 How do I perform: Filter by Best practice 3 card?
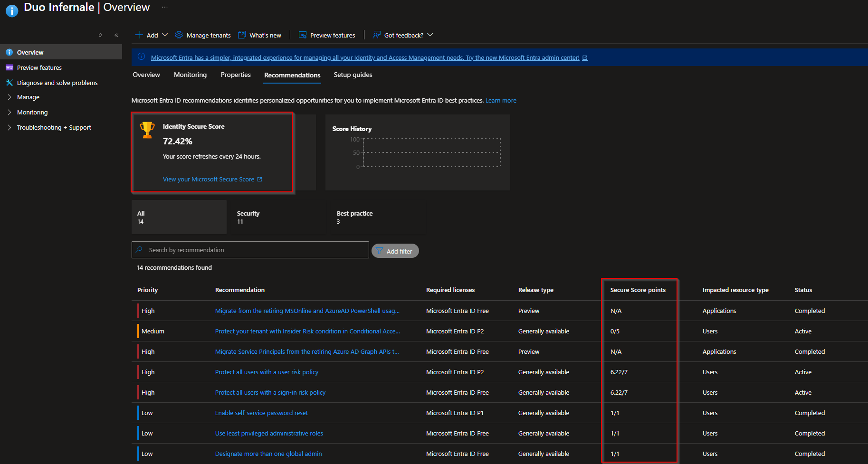coord(379,217)
